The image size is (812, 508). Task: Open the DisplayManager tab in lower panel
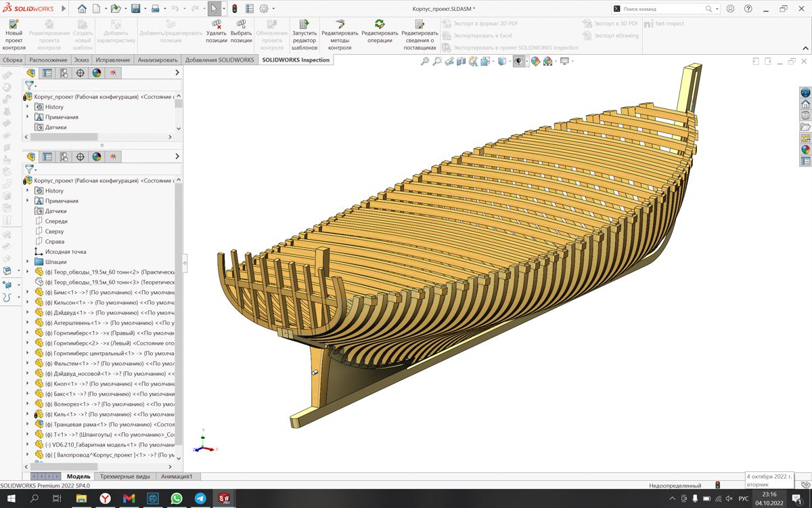click(97, 157)
